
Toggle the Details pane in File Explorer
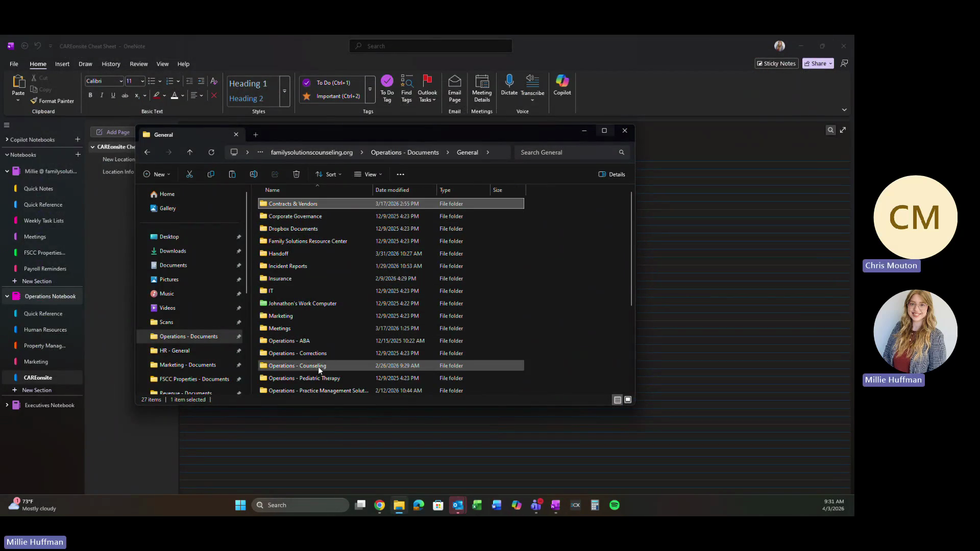click(611, 174)
